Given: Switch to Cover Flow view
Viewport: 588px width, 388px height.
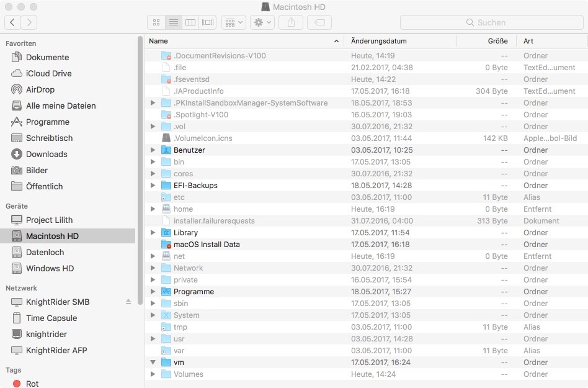Looking at the screenshot, I should pyautogui.click(x=208, y=22).
